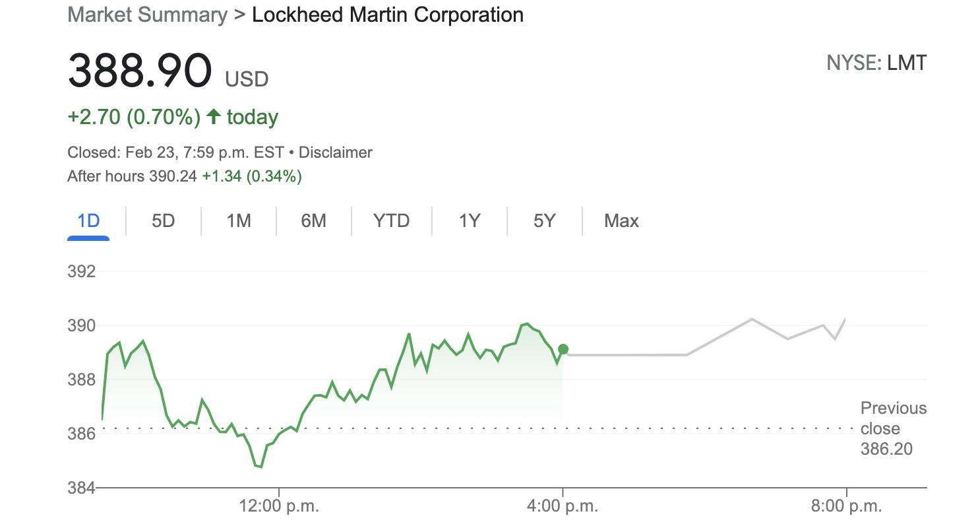The width and height of the screenshot is (980, 532).
Task: Click the Lockheed Martin Corporation title
Action: [388, 15]
